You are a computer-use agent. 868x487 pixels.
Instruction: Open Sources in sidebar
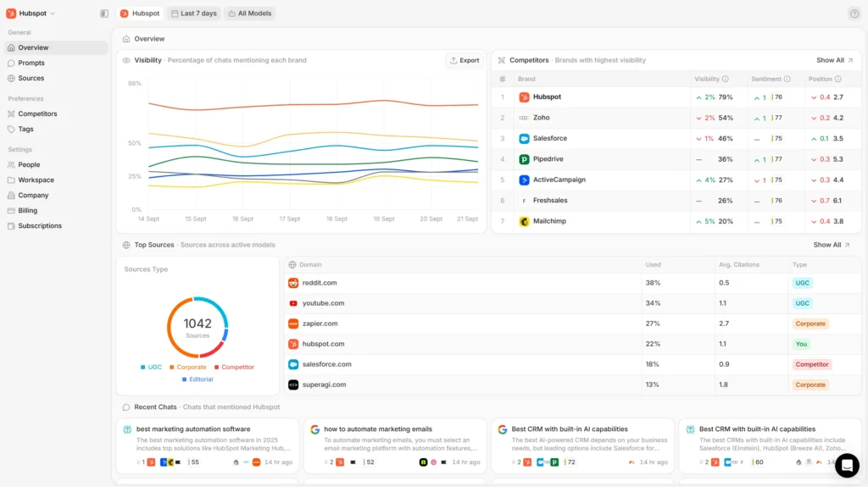pos(55,78)
